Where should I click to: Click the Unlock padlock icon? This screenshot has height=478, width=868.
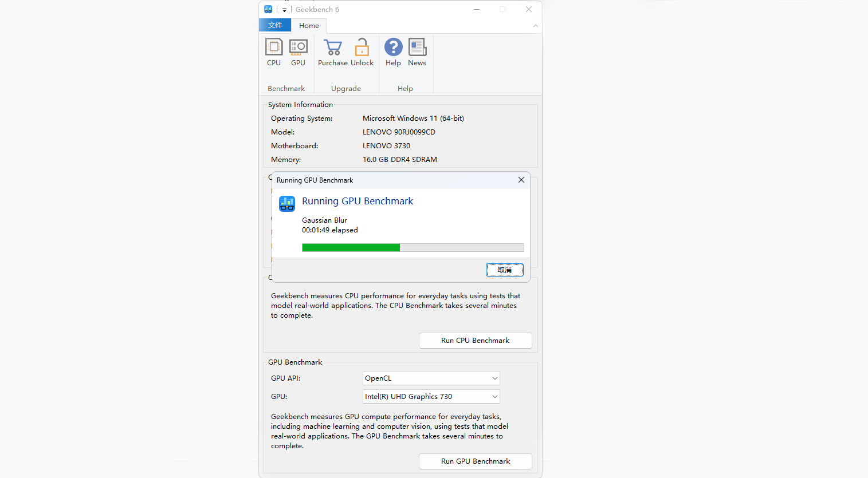click(x=362, y=52)
